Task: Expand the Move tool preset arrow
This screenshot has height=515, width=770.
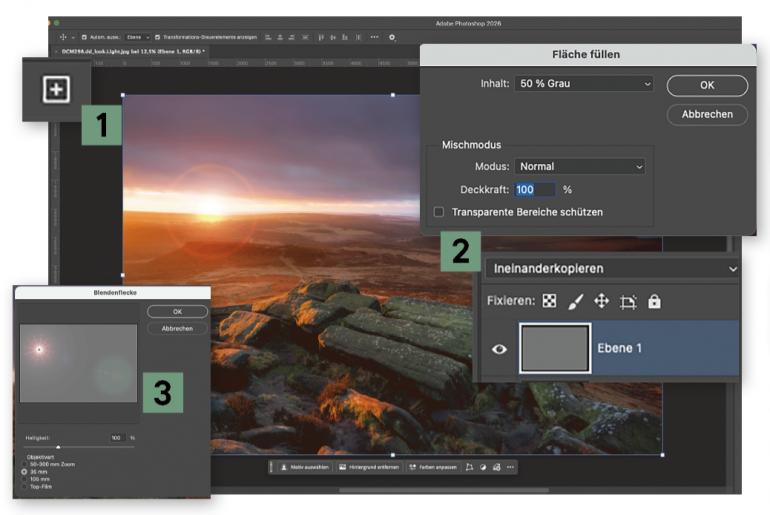Action: pos(73,37)
